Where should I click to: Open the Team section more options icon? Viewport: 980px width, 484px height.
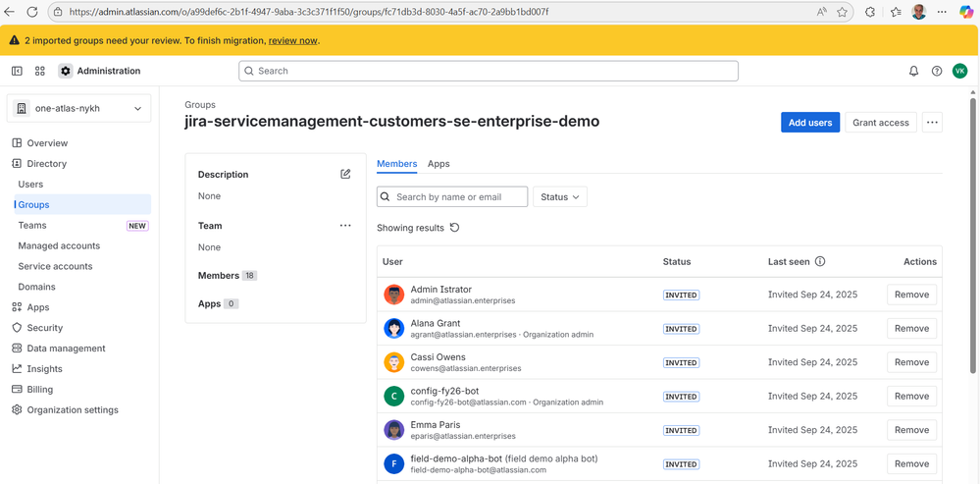point(345,226)
